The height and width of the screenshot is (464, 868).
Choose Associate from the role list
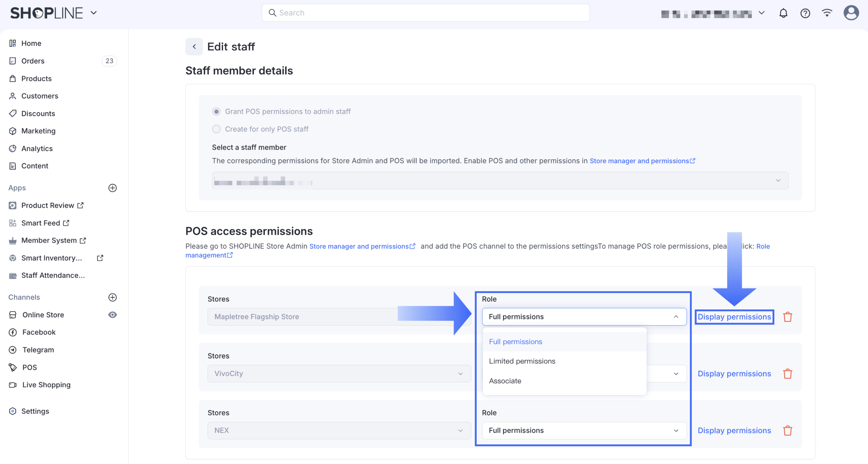(x=505, y=381)
